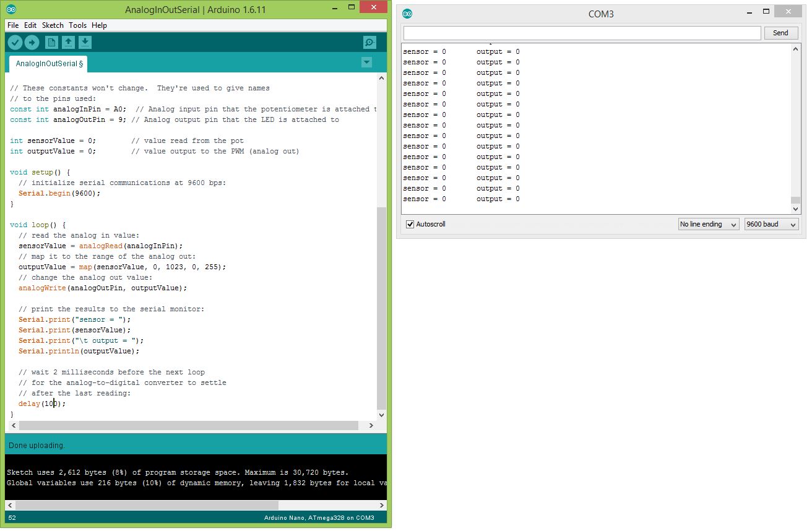812x531 pixels.
Task: Click the "Sketch uses 2,612 bytes" console line
Action: (178, 472)
